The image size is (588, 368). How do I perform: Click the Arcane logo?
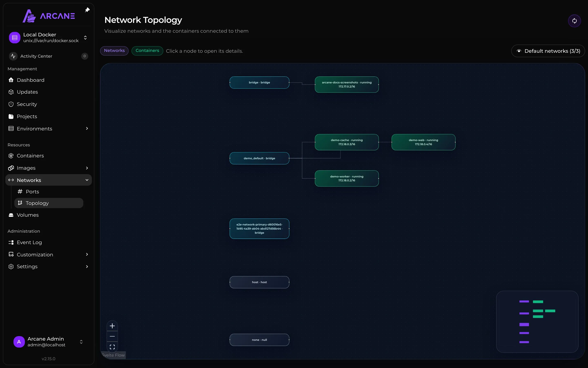pos(49,16)
